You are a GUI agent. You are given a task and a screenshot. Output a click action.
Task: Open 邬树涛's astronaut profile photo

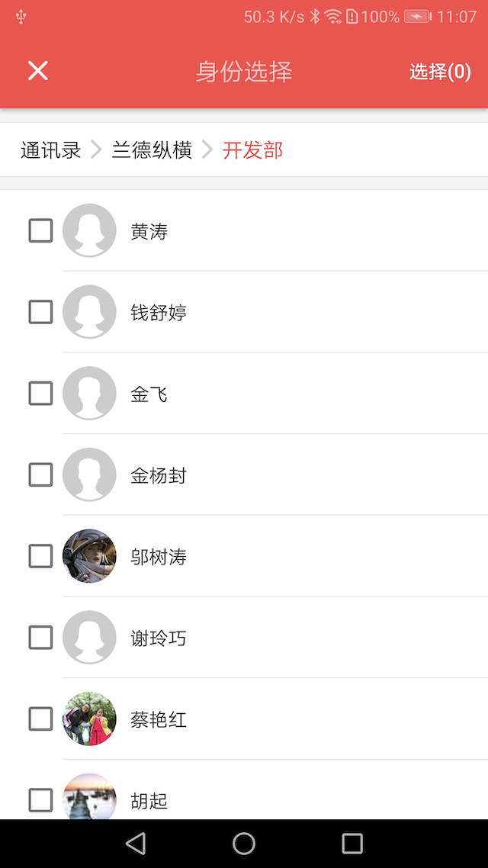tap(89, 556)
